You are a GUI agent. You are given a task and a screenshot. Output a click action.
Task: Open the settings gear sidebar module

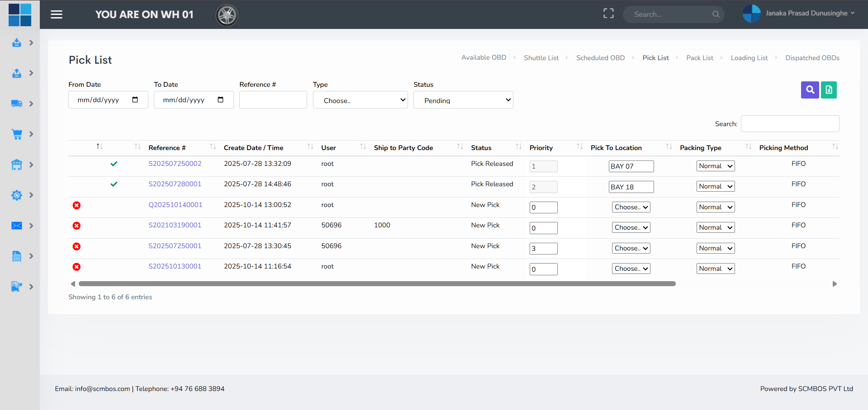[x=17, y=195]
